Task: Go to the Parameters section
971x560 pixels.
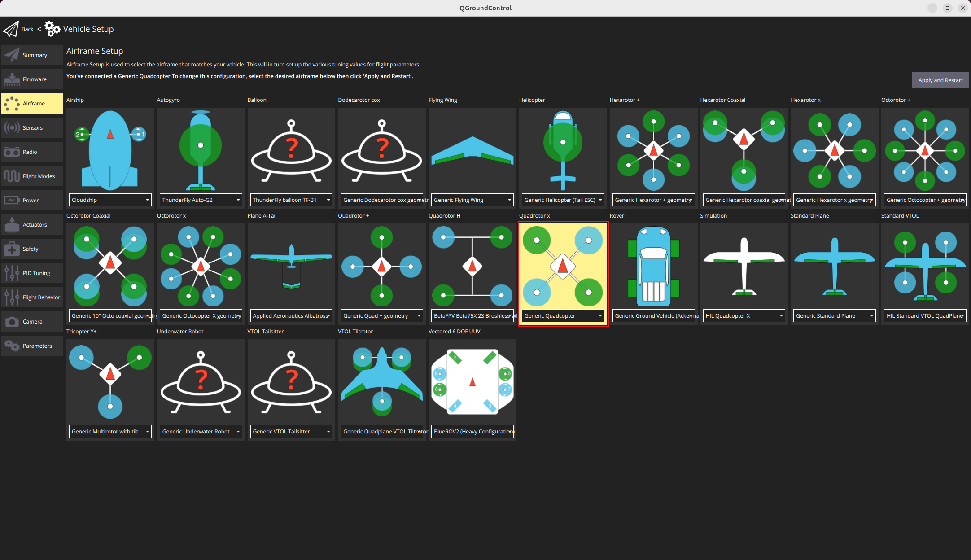Action: click(32, 346)
